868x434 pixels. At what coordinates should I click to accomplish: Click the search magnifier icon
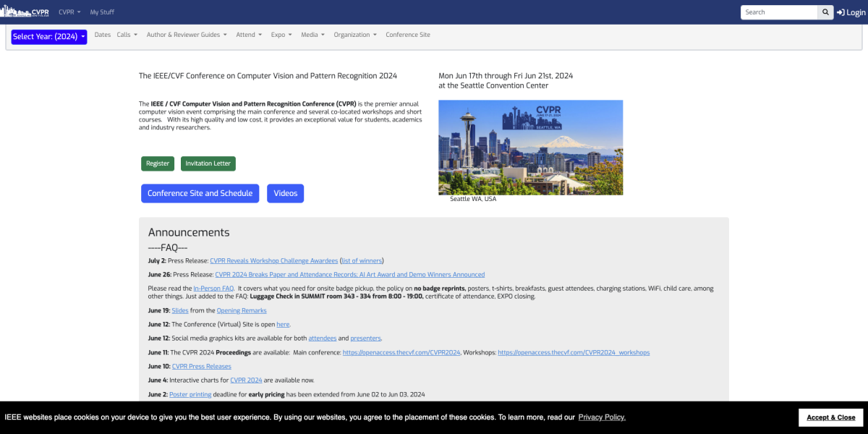point(825,12)
